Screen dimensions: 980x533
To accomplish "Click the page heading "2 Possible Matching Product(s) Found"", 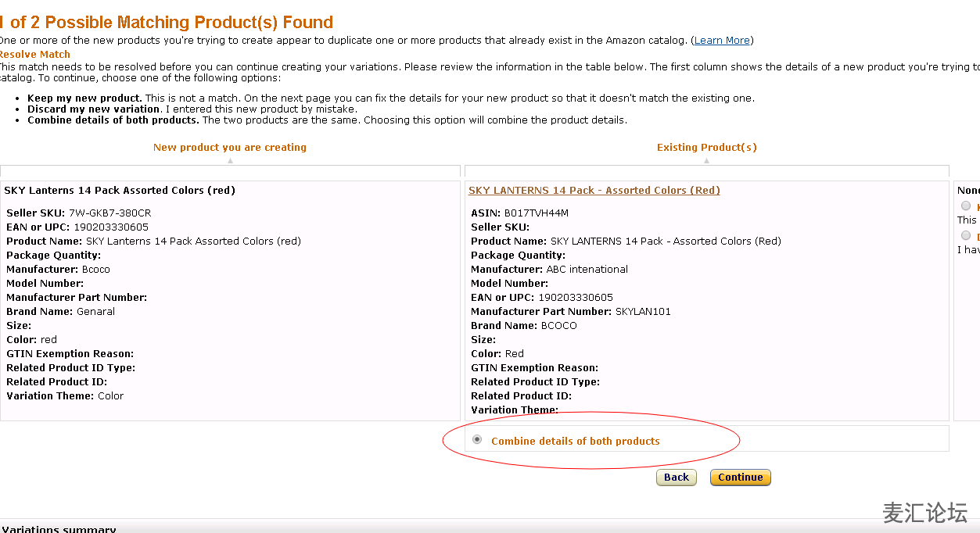I will coord(164,22).
